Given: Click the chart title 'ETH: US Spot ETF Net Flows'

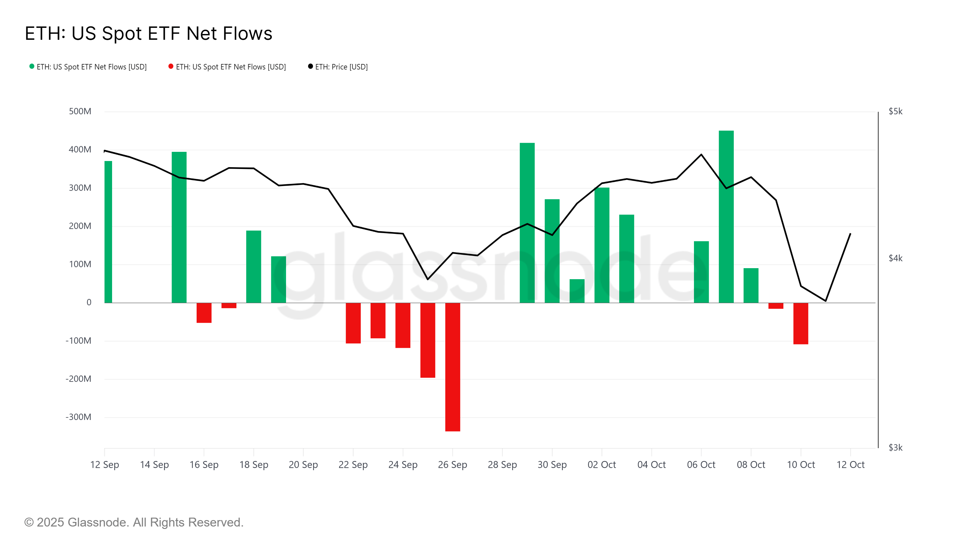Looking at the screenshot, I should (x=148, y=33).
